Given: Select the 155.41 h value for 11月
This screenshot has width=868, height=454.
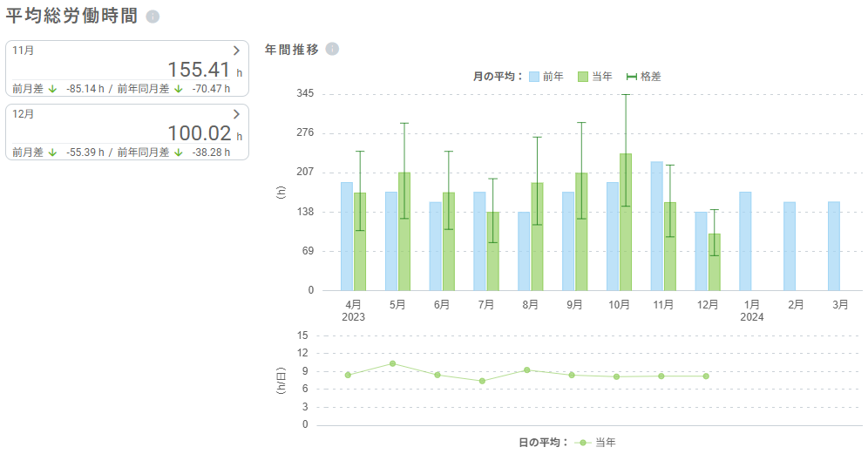Looking at the screenshot, I should [199, 71].
